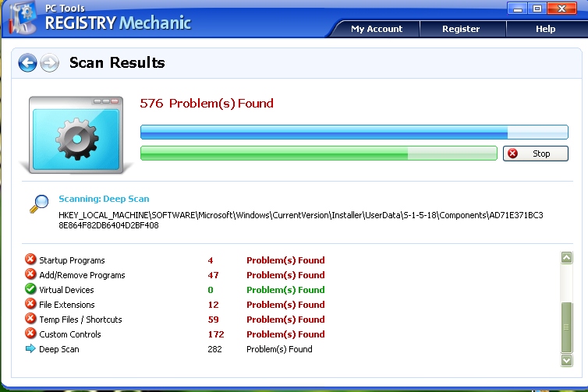Click the green section progress bar

pyautogui.click(x=318, y=154)
